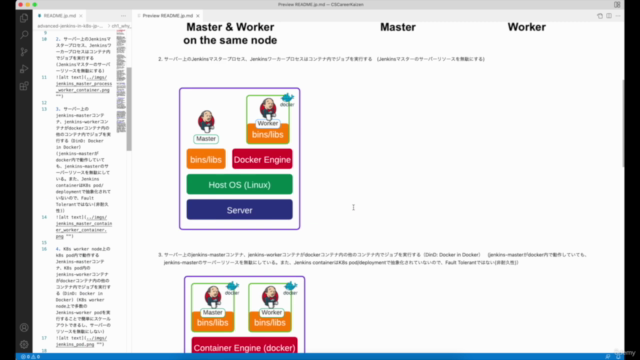Click the editor minimap
640x360 pixels.
[x=121, y=82]
